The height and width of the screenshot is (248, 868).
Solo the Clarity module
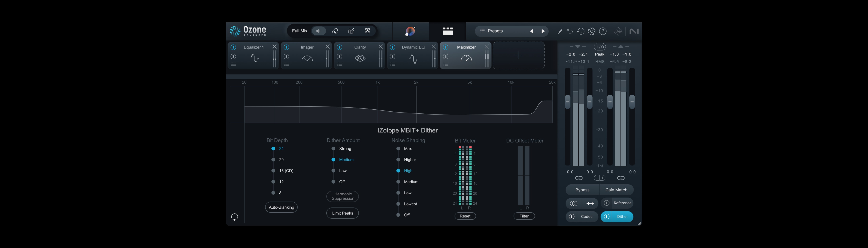(x=340, y=56)
